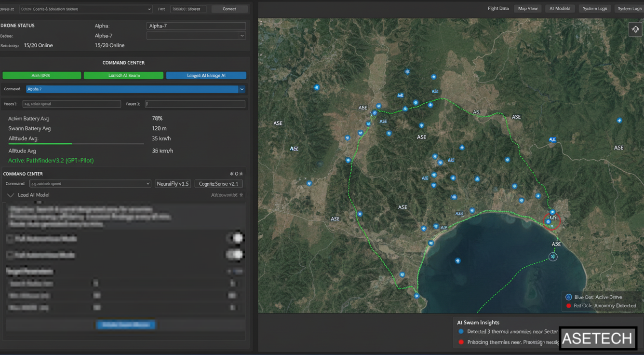The width and height of the screenshot is (644, 355).
Task: Click the blue button right of Launch AI Swarm
Action: 206,76
